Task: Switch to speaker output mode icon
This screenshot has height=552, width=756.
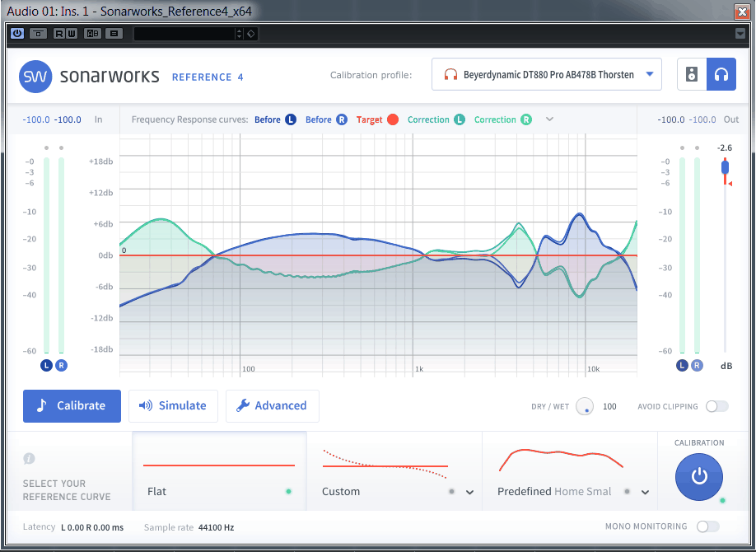Action: 692,74
